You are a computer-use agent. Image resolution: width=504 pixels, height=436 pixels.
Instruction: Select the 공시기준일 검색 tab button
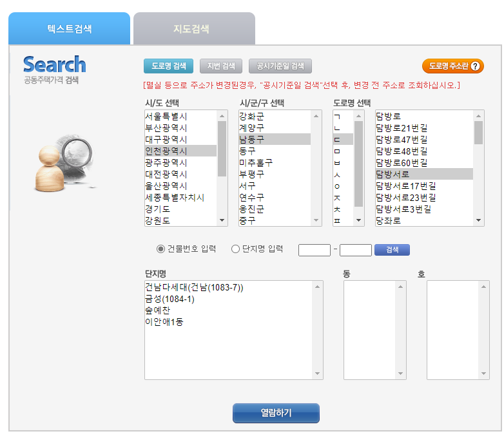pyautogui.click(x=280, y=66)
